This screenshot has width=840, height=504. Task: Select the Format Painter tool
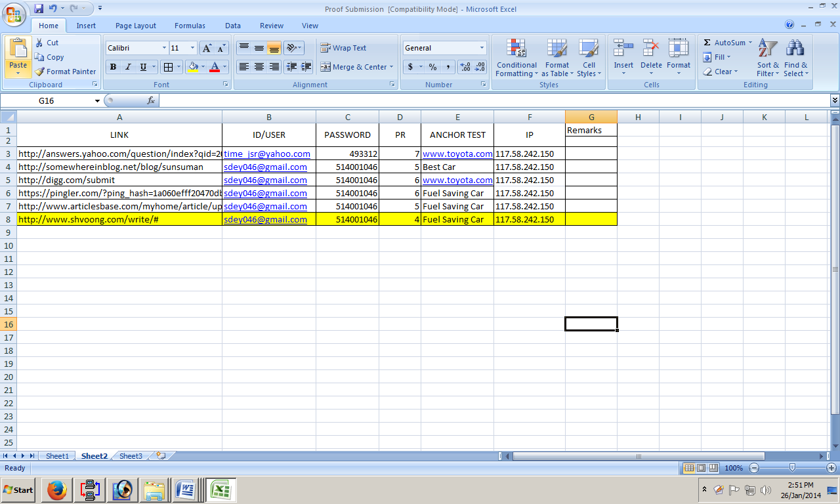click(x=66, y=72)
